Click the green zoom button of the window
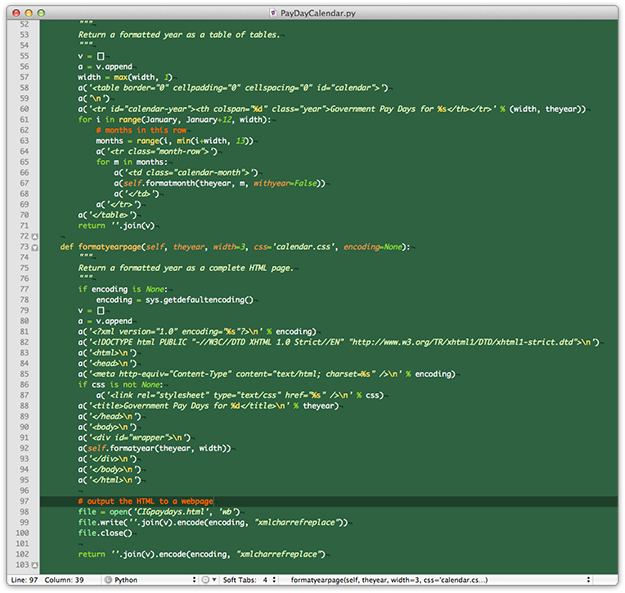625x593 pixels. [x=41, y=13]
